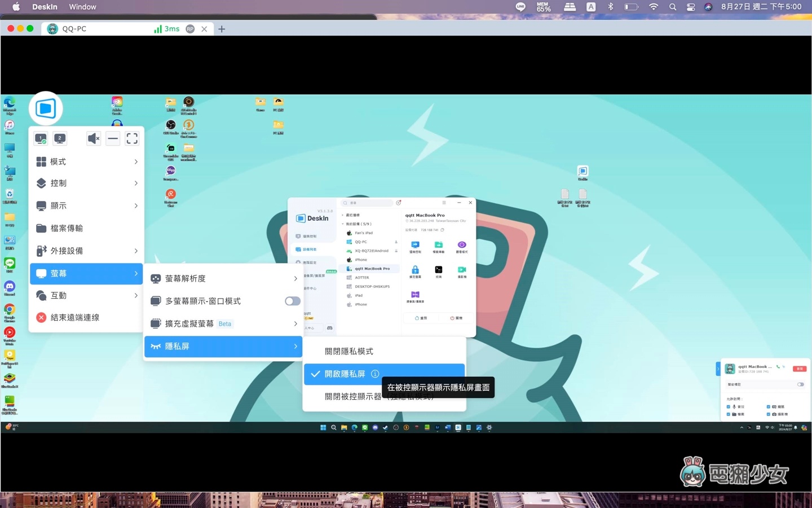Select the QQ-PC connection tab
This screenshot has height=508, width=812.
click(x=128, y=29)
